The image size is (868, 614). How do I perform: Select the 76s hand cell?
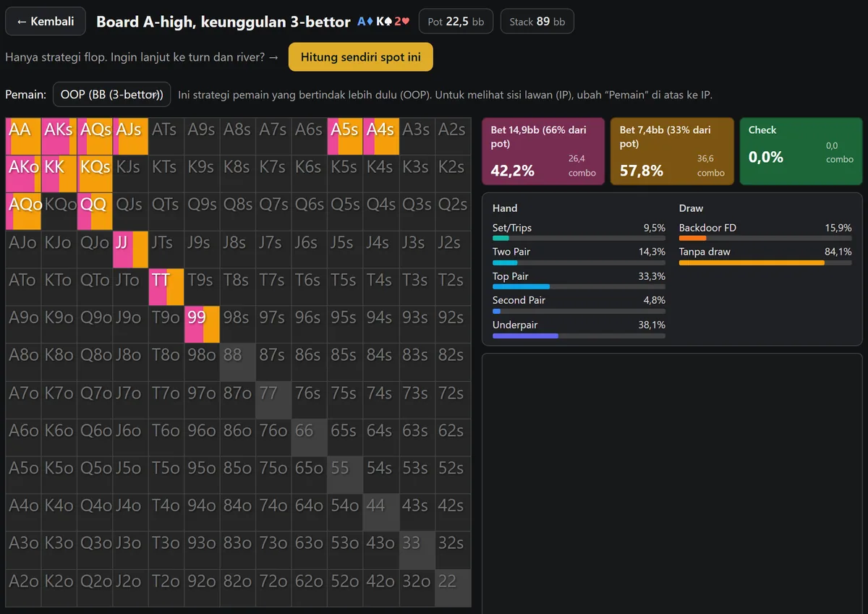click(310, 399)
